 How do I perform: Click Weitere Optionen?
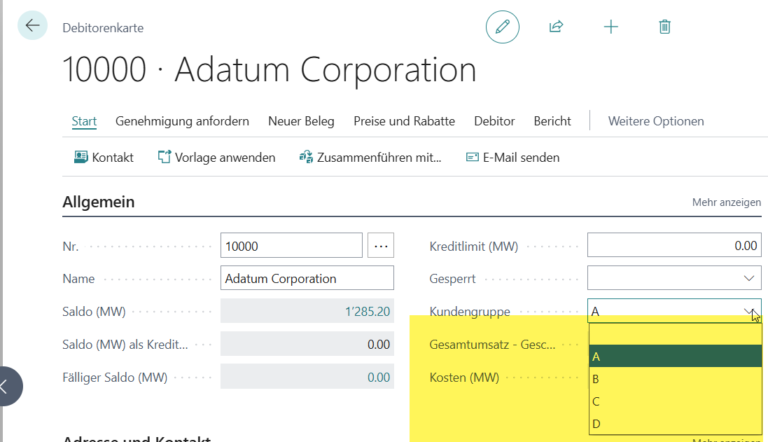655,121
